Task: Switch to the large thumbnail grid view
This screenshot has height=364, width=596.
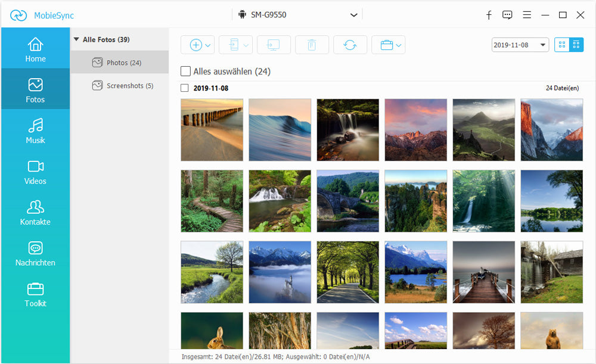Action: pos(561,45)
